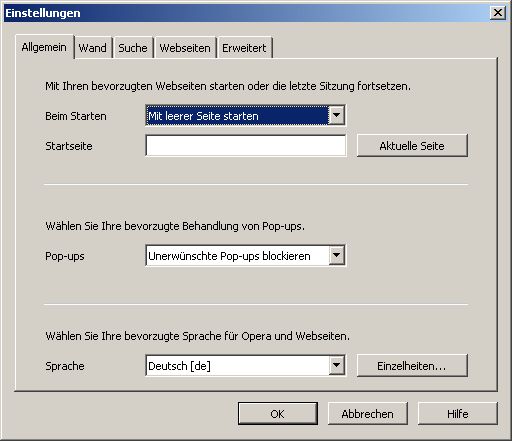Expand the Beim Starten dropdown arrow

[x=336, y=115]
